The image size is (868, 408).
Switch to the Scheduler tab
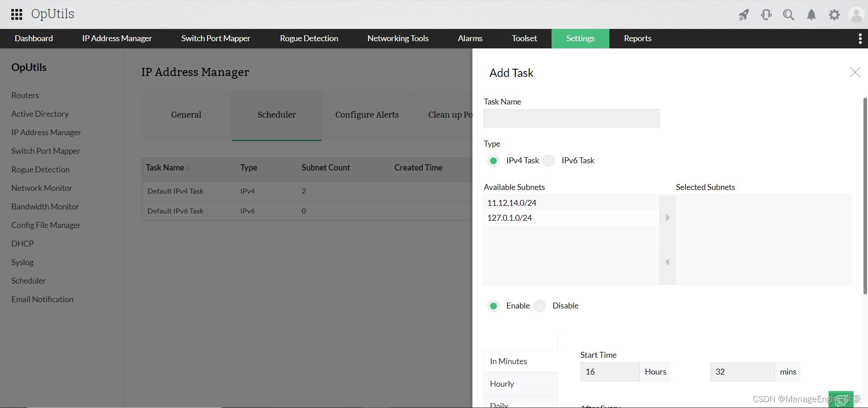click(x=277, y=115)
